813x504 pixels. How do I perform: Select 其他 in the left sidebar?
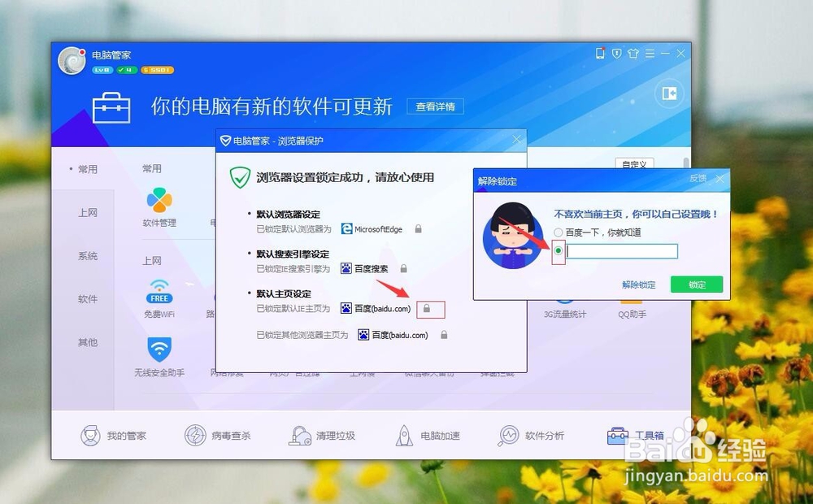pyautogui.click(x=87, y=342)
